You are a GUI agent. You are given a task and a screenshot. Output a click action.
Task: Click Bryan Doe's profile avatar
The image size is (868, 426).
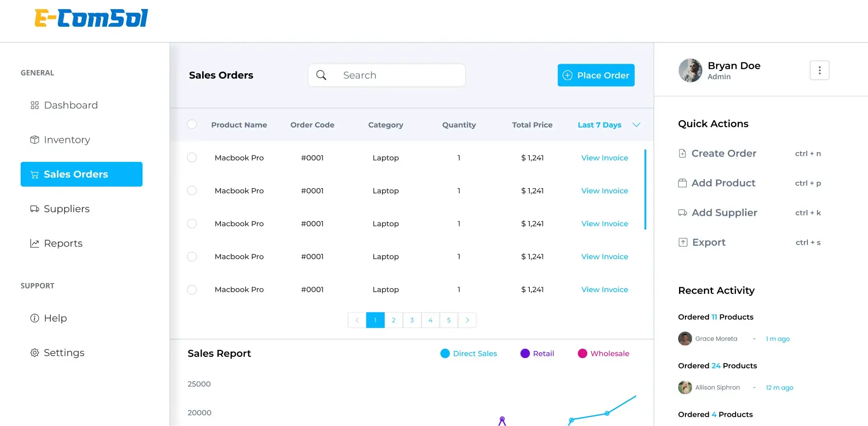tap(690, 70)
